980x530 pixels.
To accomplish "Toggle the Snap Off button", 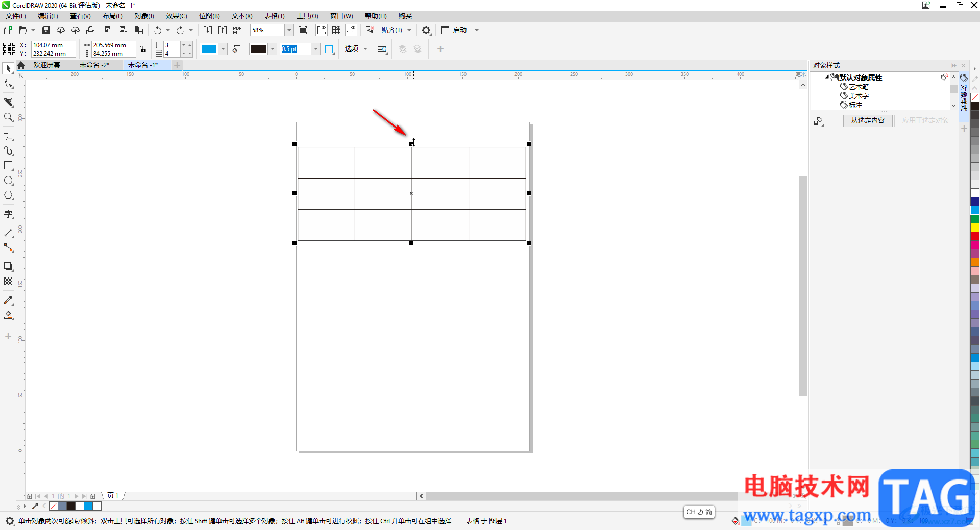I will click(x=370, y=30).
